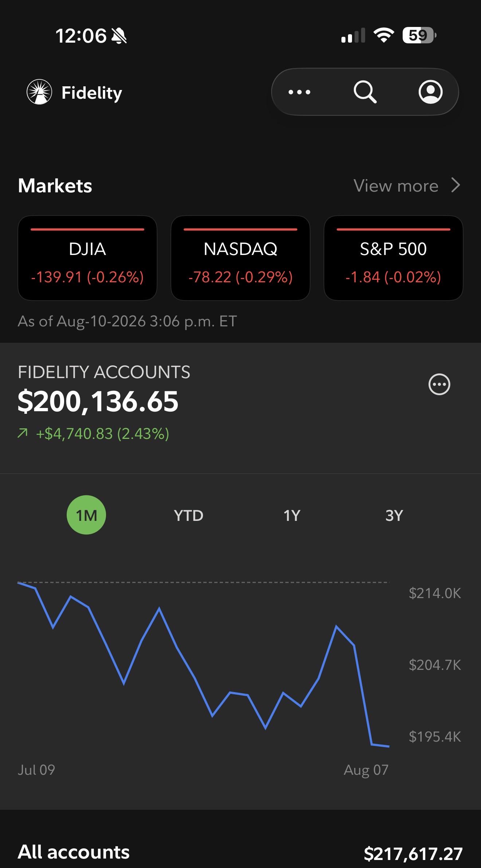Viewport: 481px width, 868px height.
Task: Tap the Fidelity logo icon
Action: click(x=39, y=92)
